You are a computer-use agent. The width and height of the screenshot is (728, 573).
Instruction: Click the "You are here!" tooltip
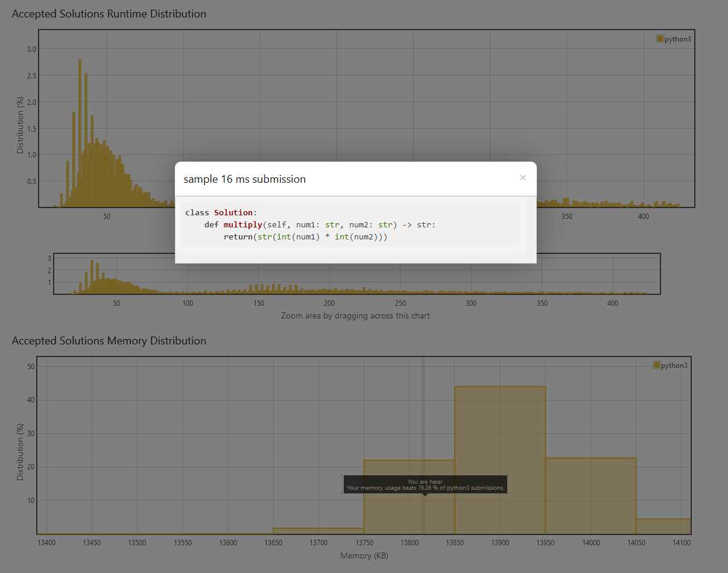coord(425,484)
